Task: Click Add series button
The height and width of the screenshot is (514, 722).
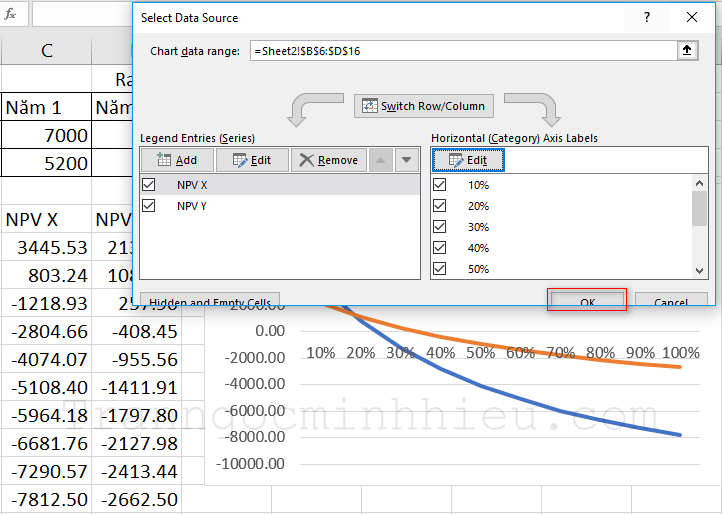Action: click(x=176, y=160)
